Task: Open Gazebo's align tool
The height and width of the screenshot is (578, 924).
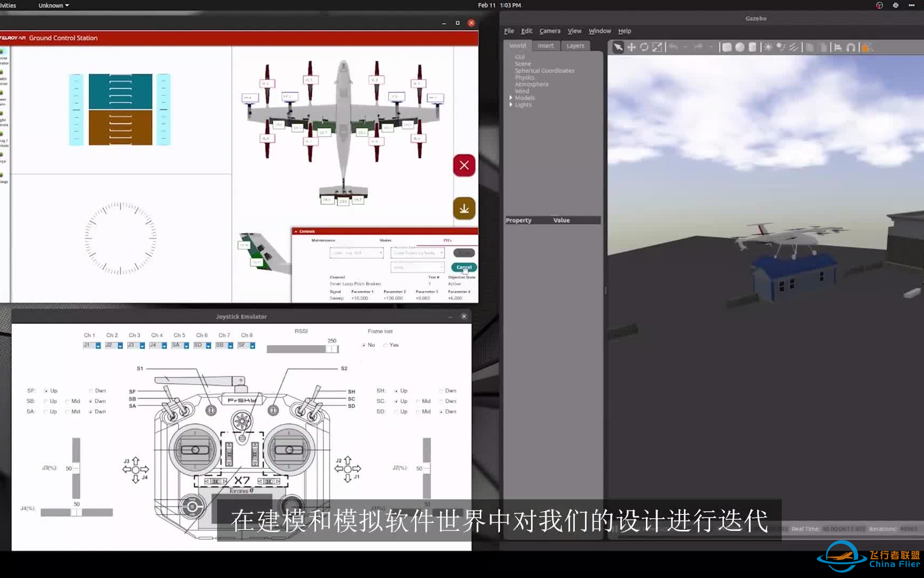Action: (838, 47)
